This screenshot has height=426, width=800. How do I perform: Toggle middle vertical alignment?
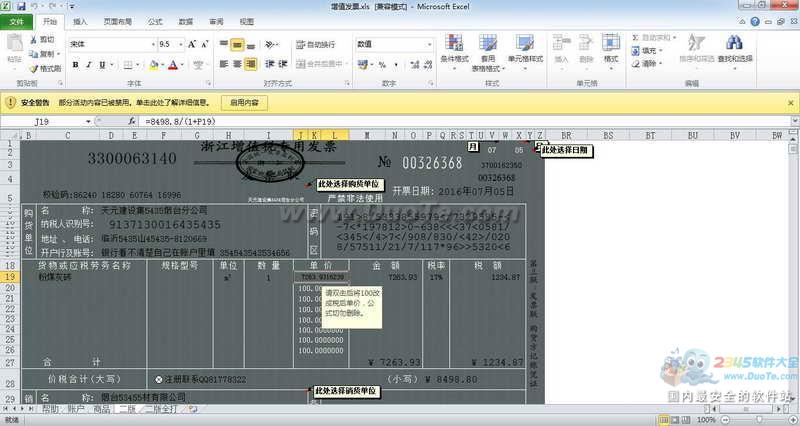click(x=237, y=44)
